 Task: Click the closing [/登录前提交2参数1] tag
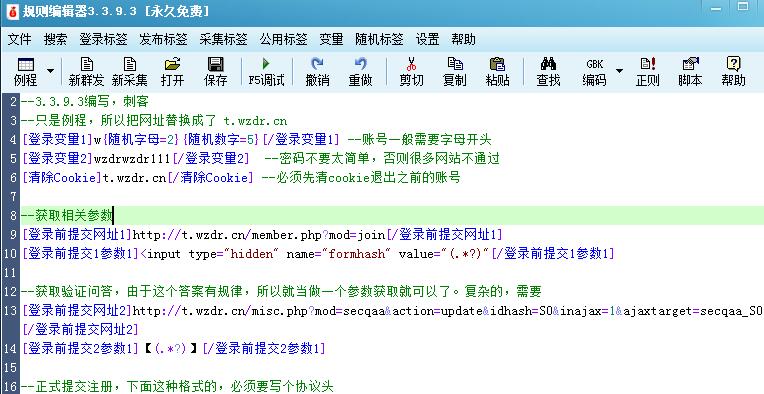pos(264,349)
